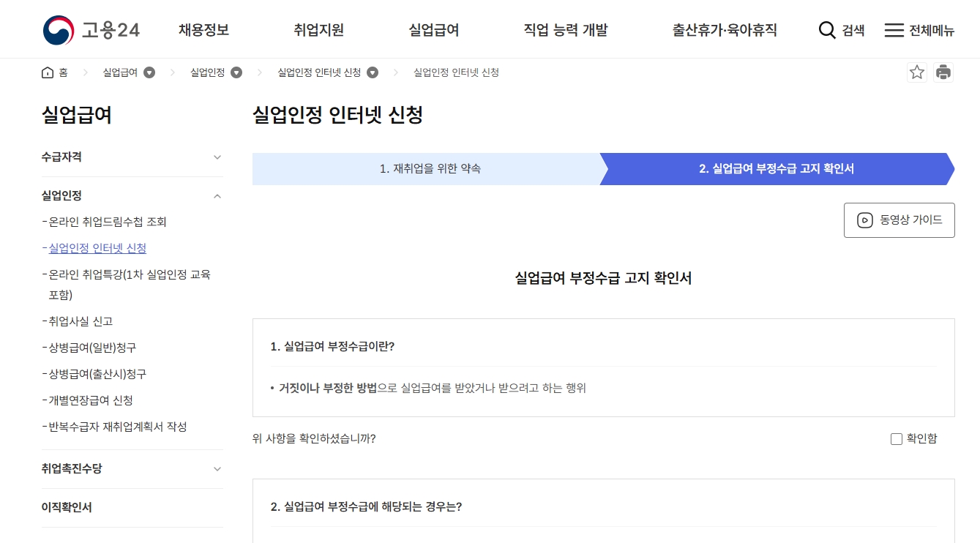Open 출산휴가·육아휴직 menu item
The height and width of the screenshot is (543, 980).
(x=725, y=29)
